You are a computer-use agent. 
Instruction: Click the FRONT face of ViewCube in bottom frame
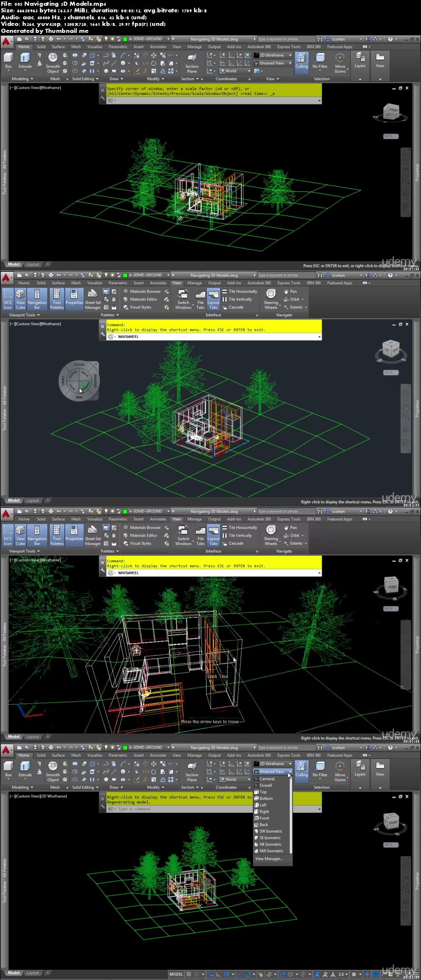click(393, 823)
